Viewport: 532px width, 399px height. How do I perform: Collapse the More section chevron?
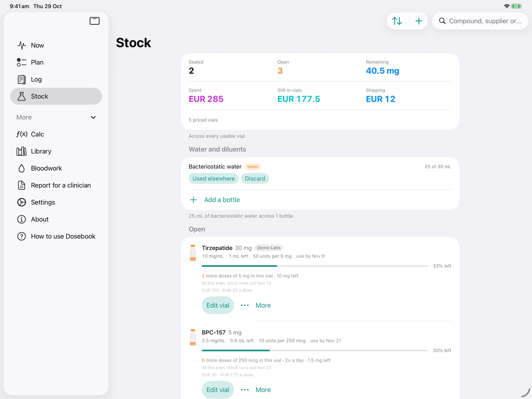(x=93, y=117)
